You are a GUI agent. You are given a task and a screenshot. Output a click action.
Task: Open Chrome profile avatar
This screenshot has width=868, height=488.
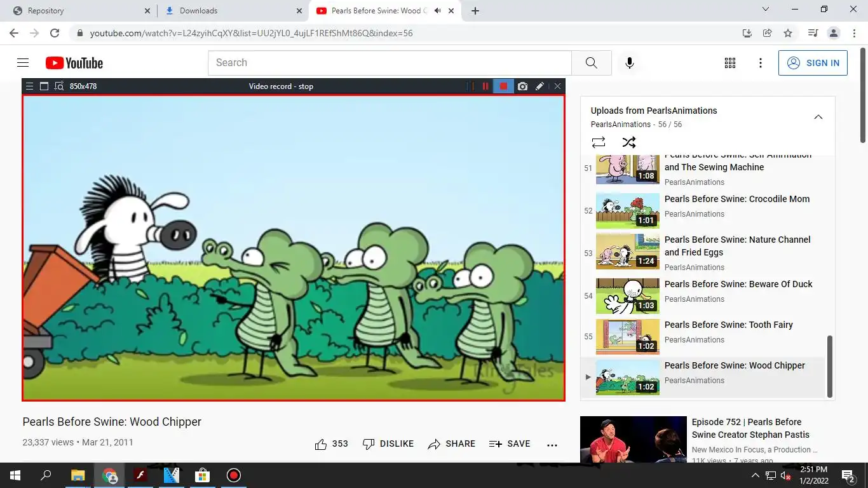tap(834, 33)
